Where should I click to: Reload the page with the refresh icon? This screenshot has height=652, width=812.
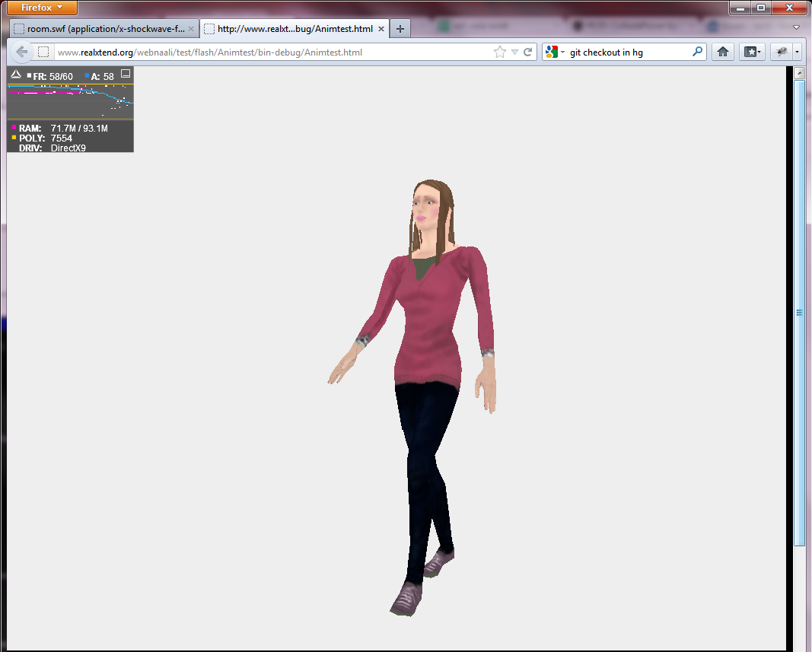527,52
